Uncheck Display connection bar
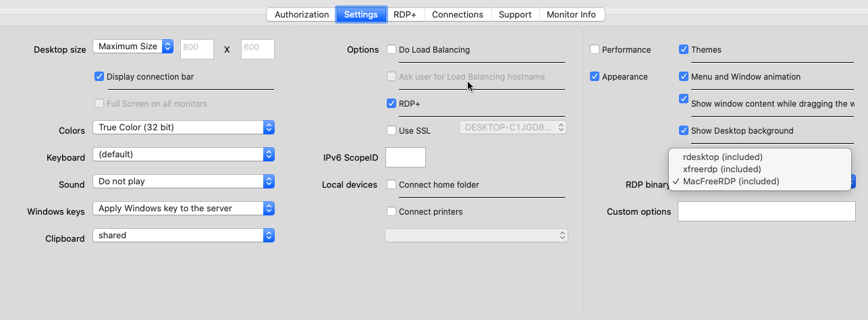Screen dimensions: 868x320 [x=99, y=77]
